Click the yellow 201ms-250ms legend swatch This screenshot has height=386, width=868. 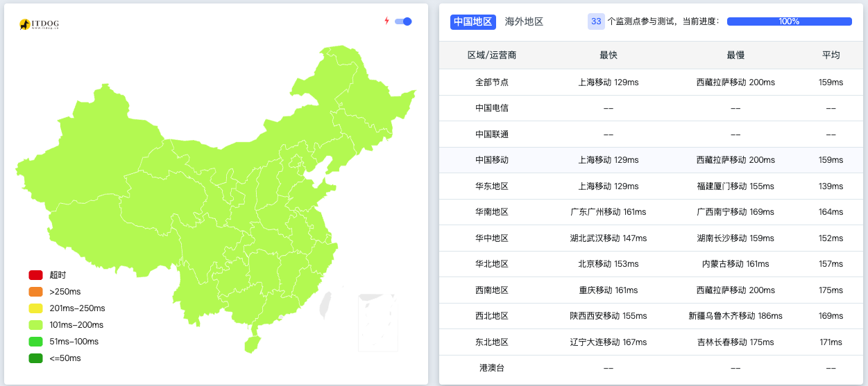pos(35,308)
